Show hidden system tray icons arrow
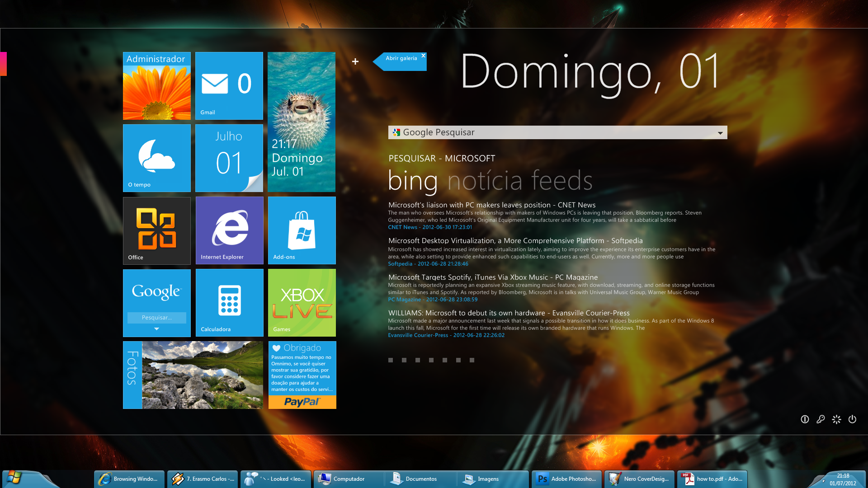The height and width of the screenshot is (488, 868). [x=823, y=481]
